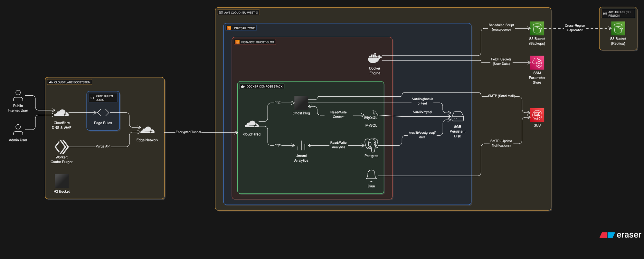Click the 8GB Persistent Disk icon
The height and width of the screenshot is (259, 644).
point(457,116)
